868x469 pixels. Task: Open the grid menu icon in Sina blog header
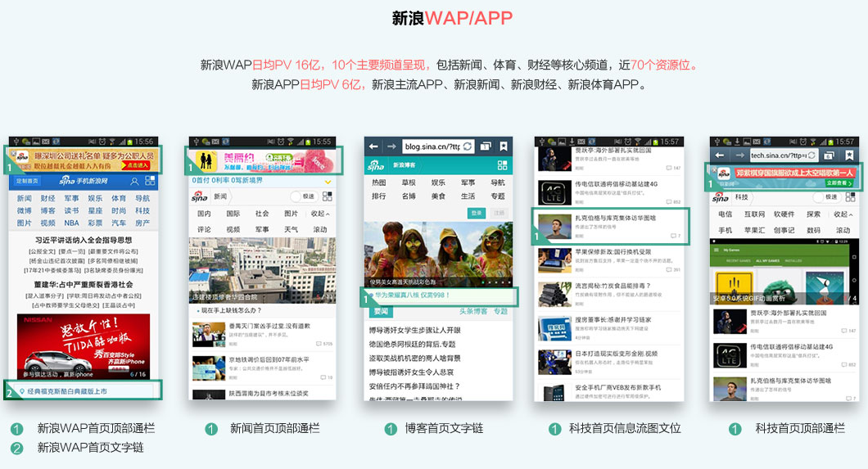(502, 165)
